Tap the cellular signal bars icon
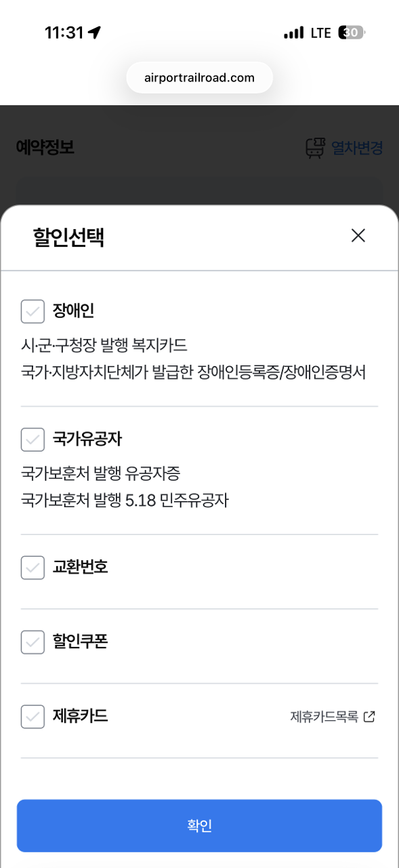Screen dimensions: 399x868 293,33
